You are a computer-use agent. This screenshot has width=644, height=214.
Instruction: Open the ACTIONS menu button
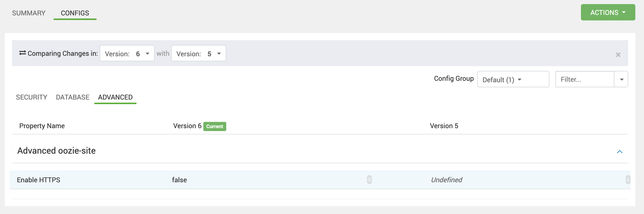[607, 12]
